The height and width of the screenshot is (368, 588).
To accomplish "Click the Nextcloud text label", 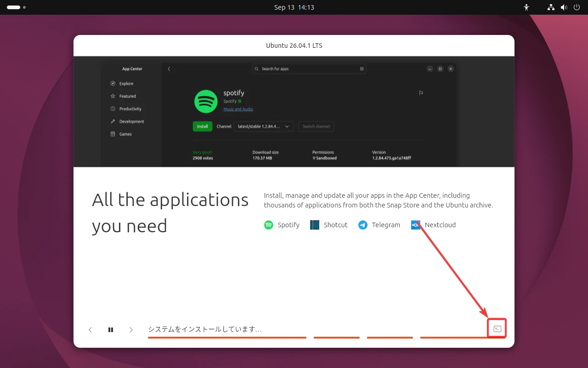I will pos(440,225).
